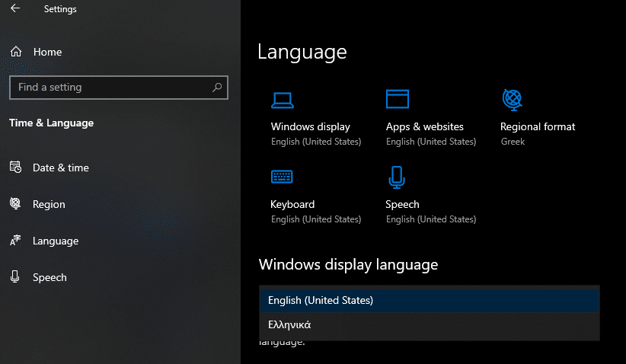Image resolution: width=626 pixels, height=364 pixels.
Task: Click the Settings window title text
Action: click(x=60, y=9)
